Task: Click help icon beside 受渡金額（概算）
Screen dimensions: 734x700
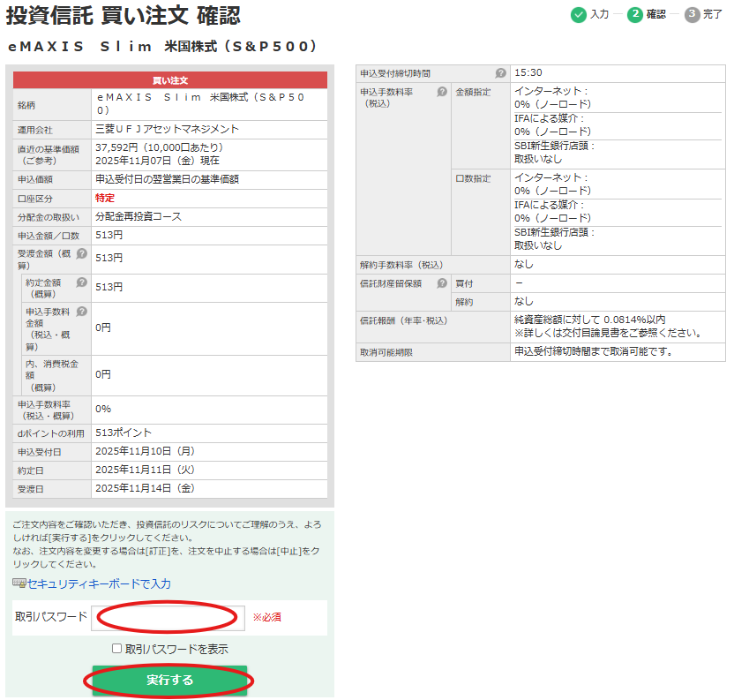Action: point(81,253)
